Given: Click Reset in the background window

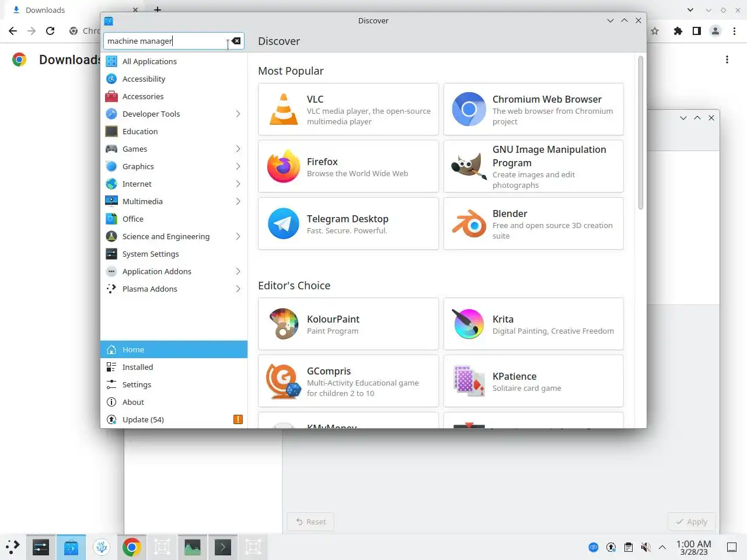Looking at the screenshot, I should (x=310, y=521).
